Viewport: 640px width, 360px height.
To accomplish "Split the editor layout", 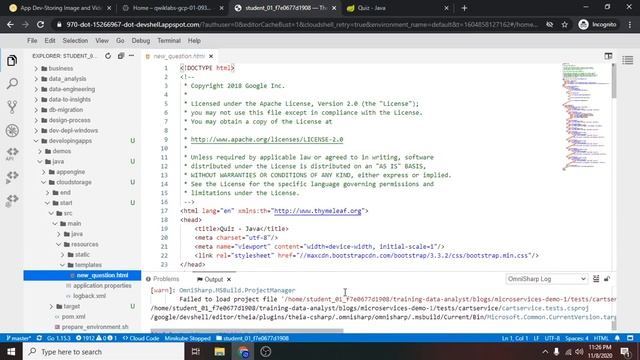I will pos(608,56).
